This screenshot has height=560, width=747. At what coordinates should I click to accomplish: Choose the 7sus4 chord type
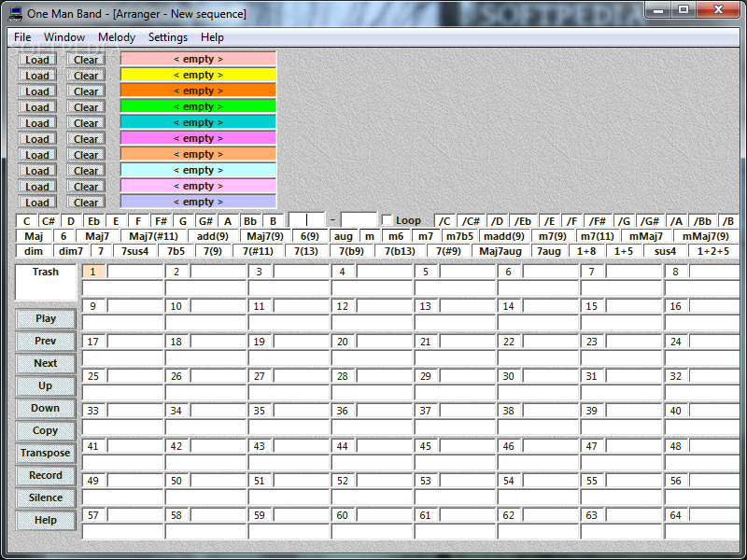click(134, 251)
